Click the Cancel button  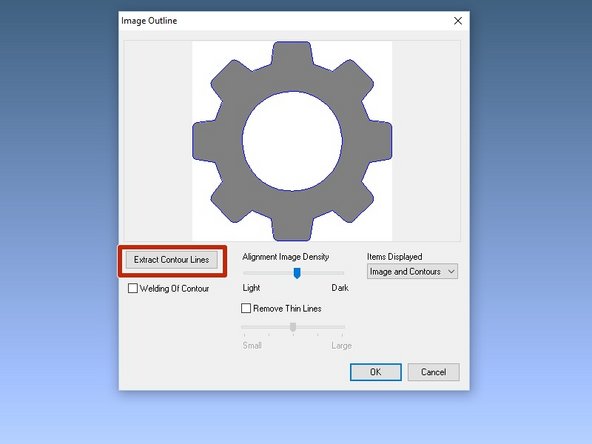click(x=433, y=372)
